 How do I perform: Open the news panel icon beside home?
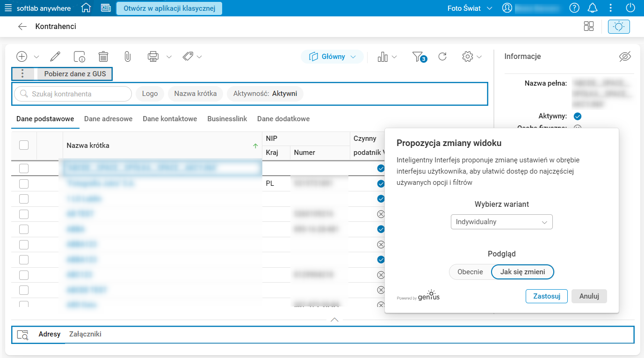click(106, 8)
